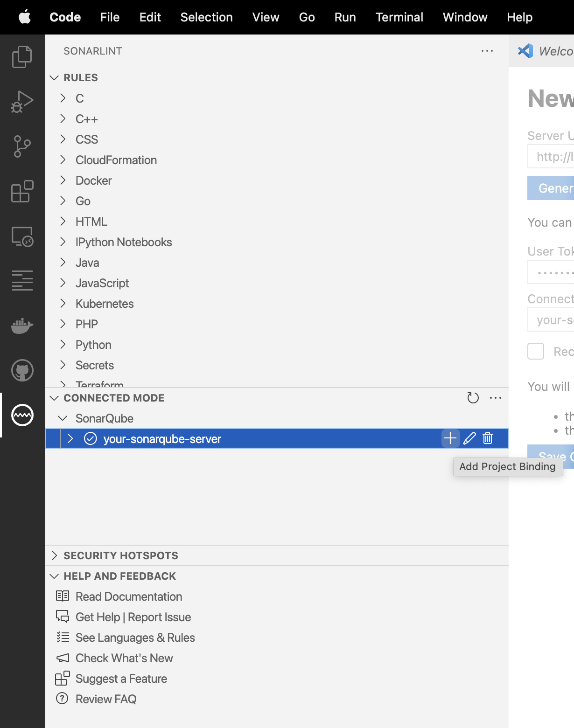Screen dimensions: 574x728
Task: Expand the C++ rules node
Action: tap(63, 119)
